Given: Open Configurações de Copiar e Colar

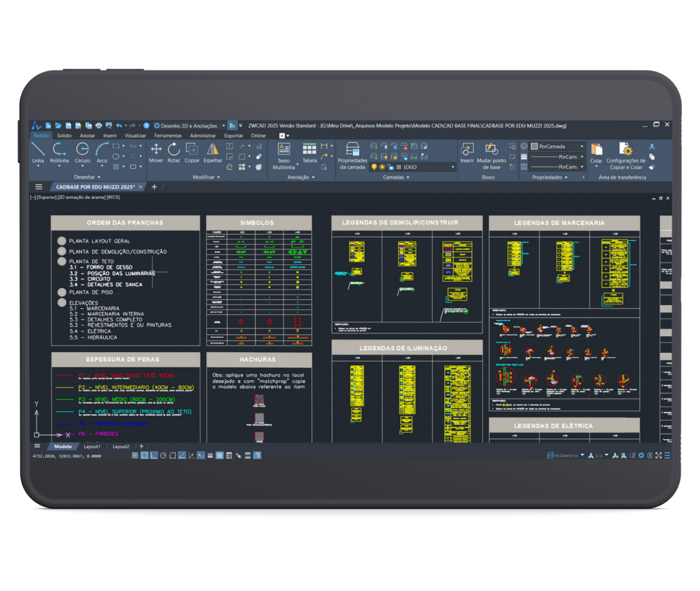Looking at the screenshot, I should click(x=626, y=156).
